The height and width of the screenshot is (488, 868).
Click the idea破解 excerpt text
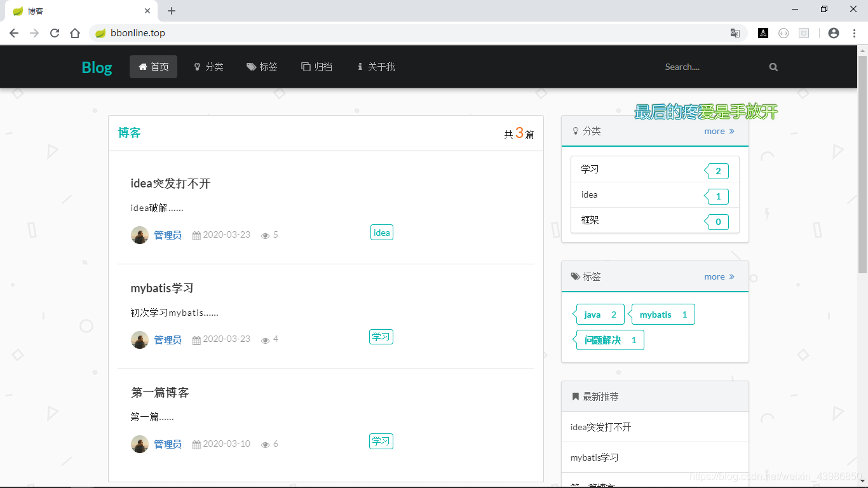tap(157, 208)
